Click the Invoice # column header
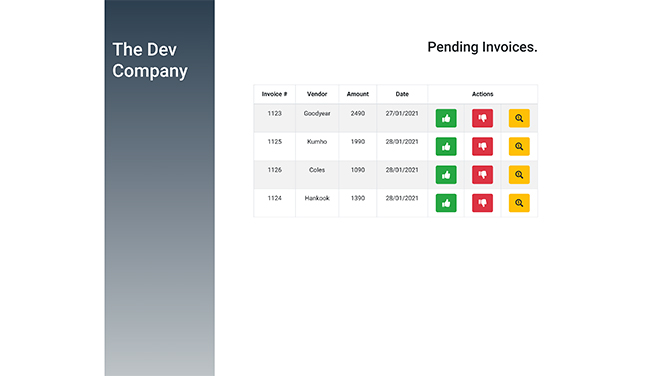 pos(274,94)
